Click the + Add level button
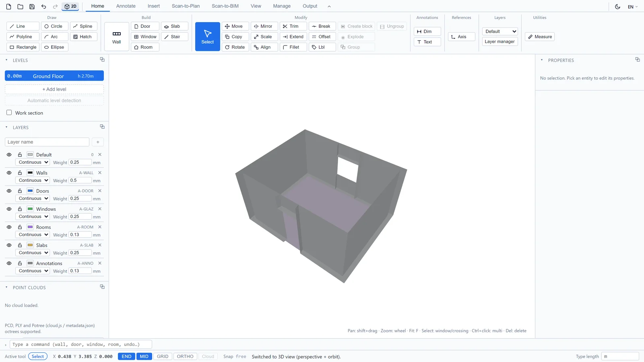 pos(54,89)
